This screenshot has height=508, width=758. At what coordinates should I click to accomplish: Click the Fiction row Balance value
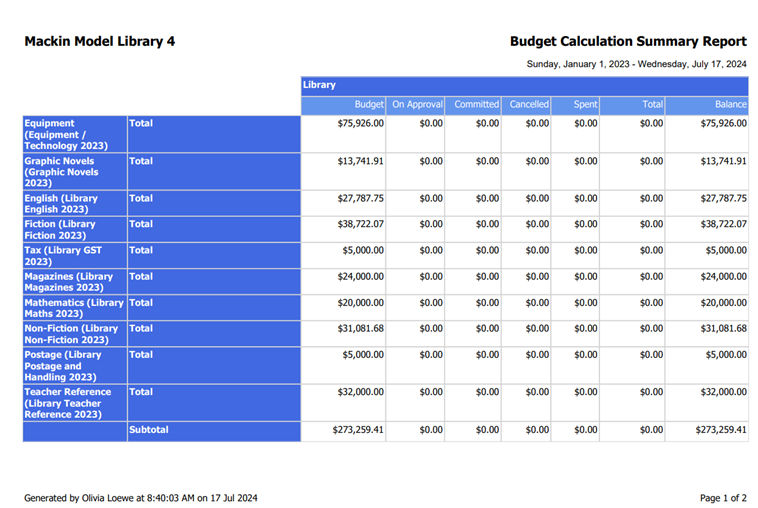(724, 224)
